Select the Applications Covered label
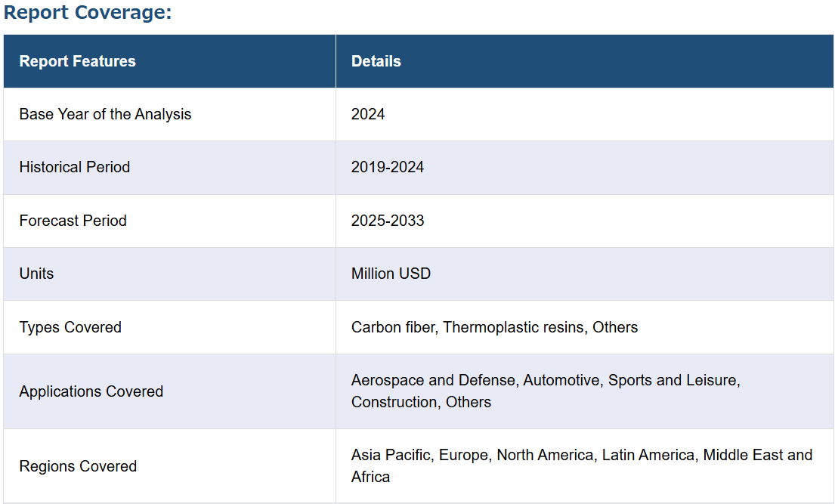 [x=91, y=391]
